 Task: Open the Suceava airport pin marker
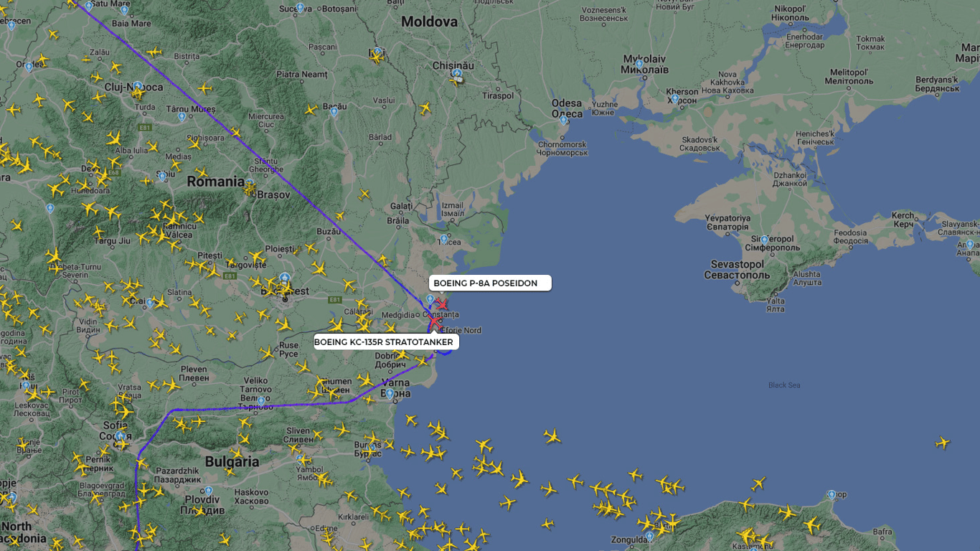(x=299, y=8)
